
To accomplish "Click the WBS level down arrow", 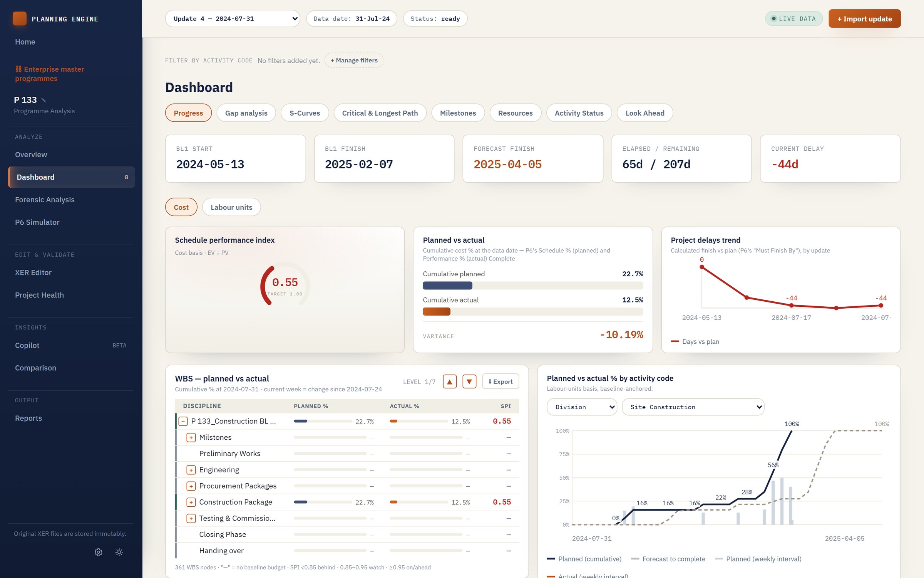I will 469,381.
